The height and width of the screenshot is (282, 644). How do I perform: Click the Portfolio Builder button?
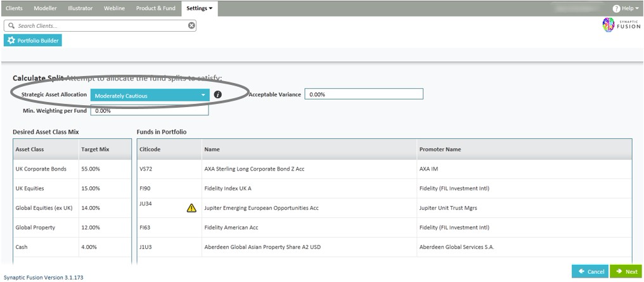(33, 41)
